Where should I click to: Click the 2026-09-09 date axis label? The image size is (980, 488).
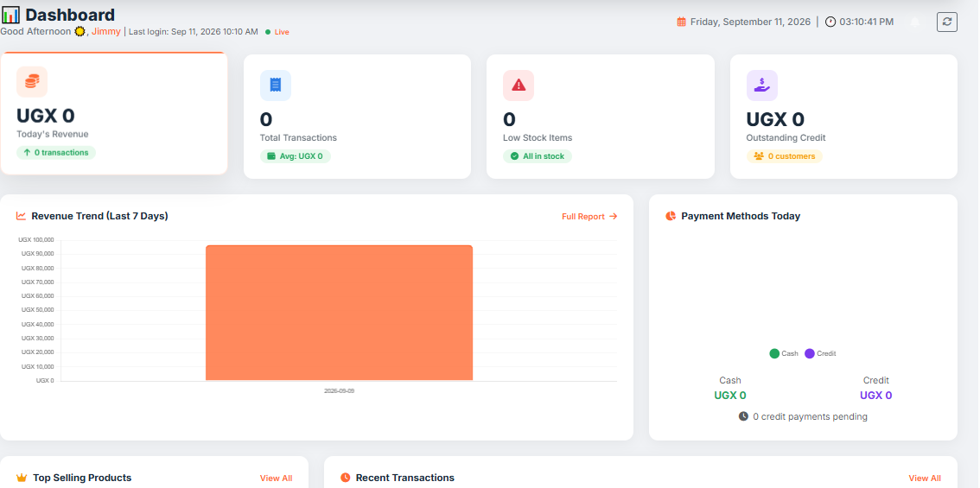tap(339, 390)
